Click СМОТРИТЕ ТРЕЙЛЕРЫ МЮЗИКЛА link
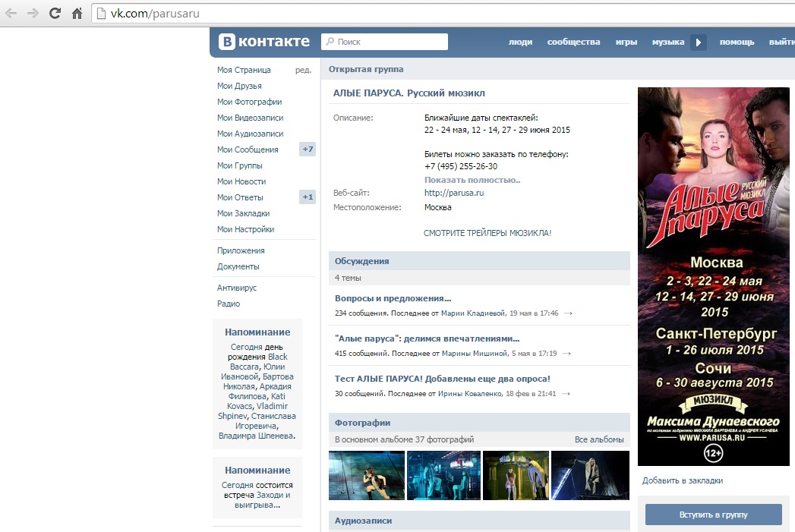Viewport: 795px width, 532px height. [487, 233]
